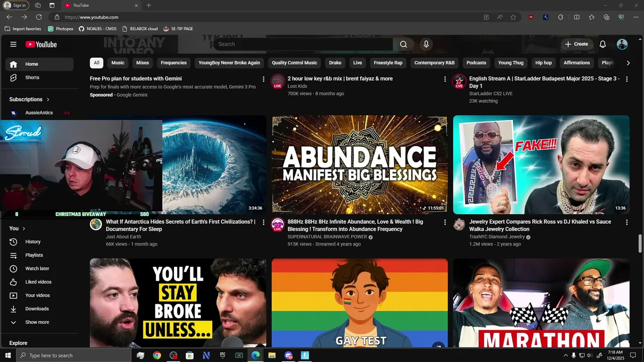The height and width of the screenshot is (362, 644).
Task: Expand the You section chevron
Action: pyautogui.click(x=24, y=228)
